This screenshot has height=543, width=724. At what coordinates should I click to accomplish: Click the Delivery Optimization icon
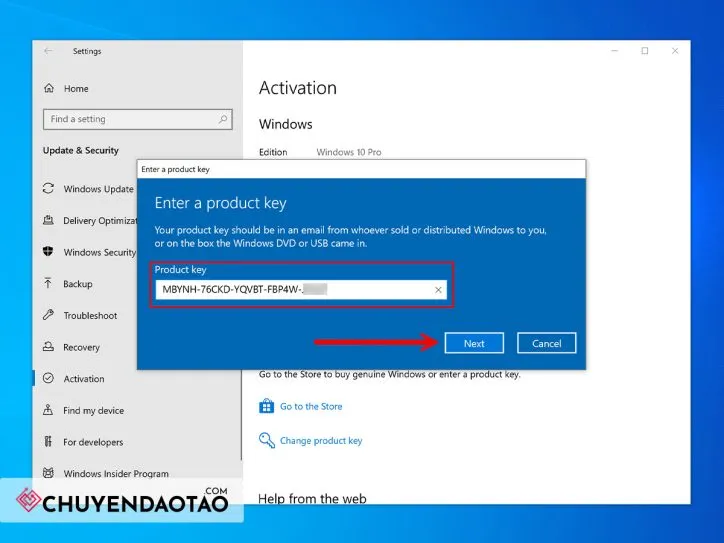click(x=48, y=220)
